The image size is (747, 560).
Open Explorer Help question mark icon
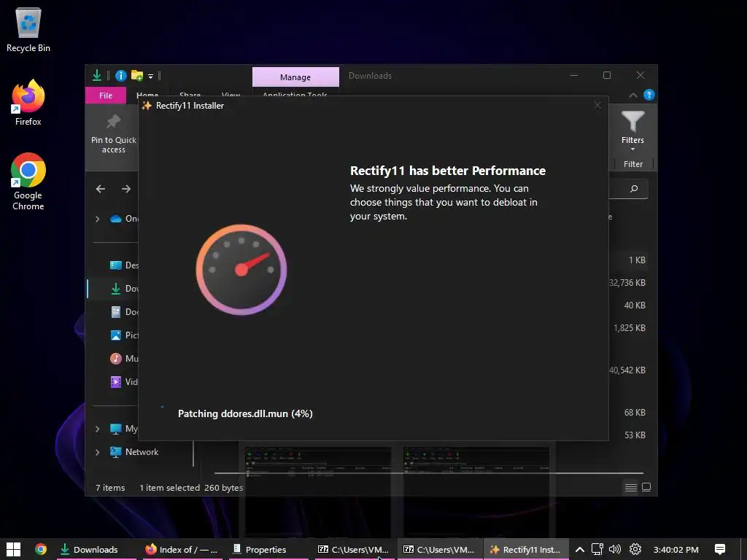pos(649,95)
